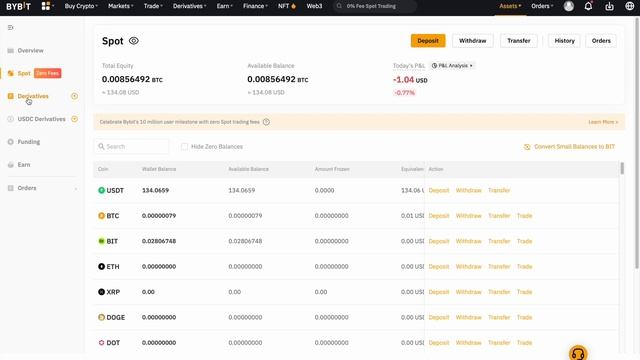The image size is (640, 360).
Task: Click the Convert Small Balances icon
Action: click(527, 147)
